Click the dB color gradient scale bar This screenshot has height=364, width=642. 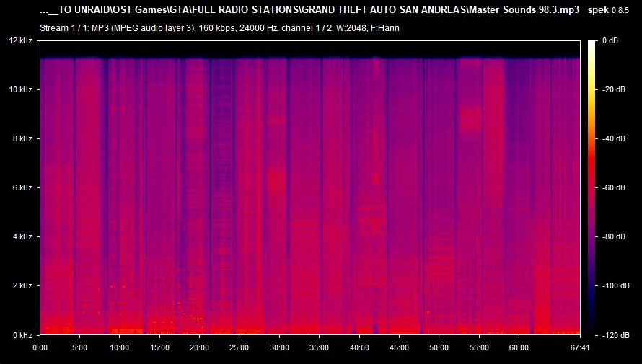click(x=592, y=187)
